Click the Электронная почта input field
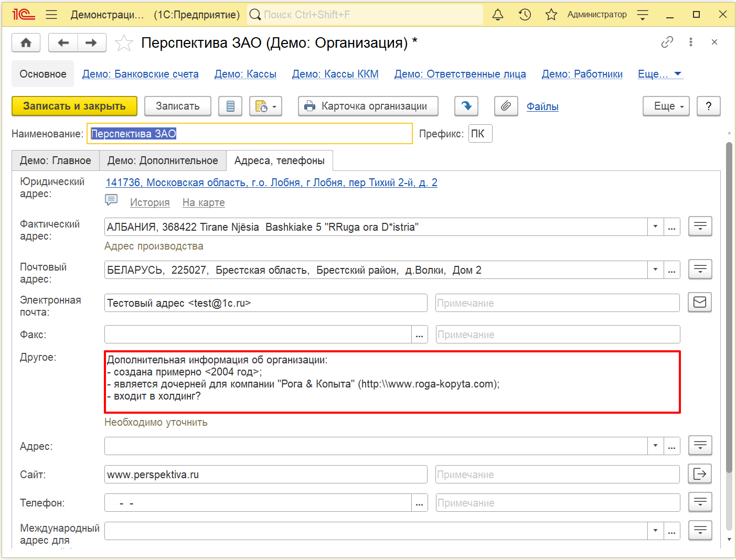Screen dimensions: 736x560 tap(266, 303)
